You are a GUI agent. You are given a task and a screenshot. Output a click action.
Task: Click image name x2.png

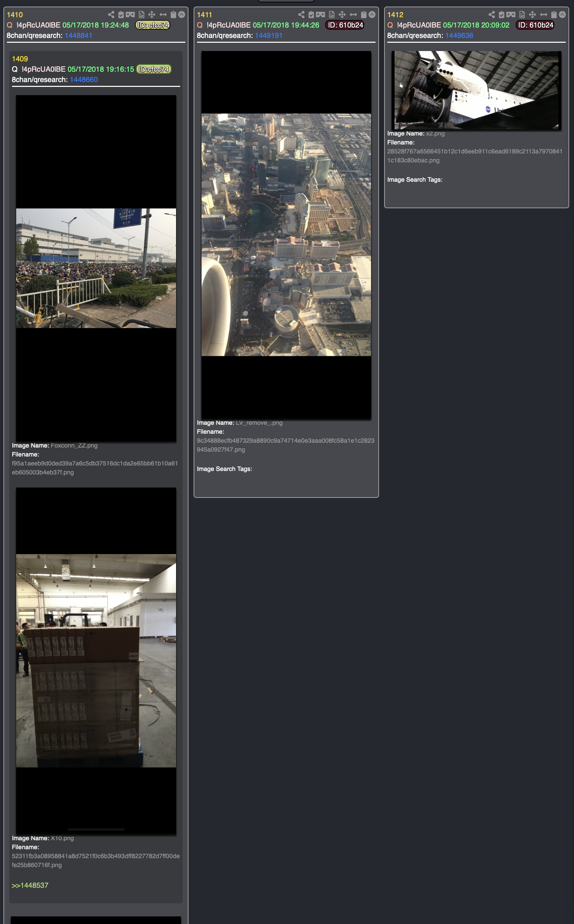point(435,134)
